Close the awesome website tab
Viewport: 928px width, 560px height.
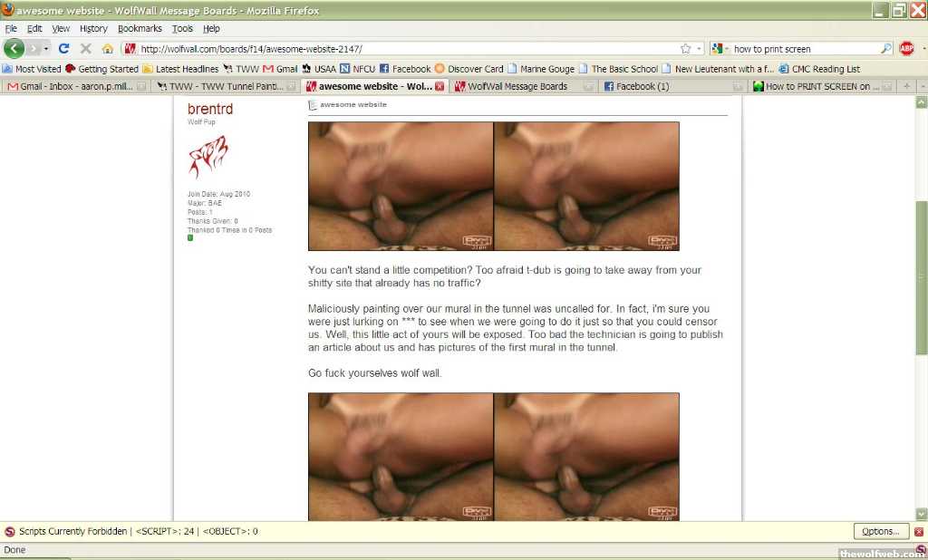click(x=440, y=87)
